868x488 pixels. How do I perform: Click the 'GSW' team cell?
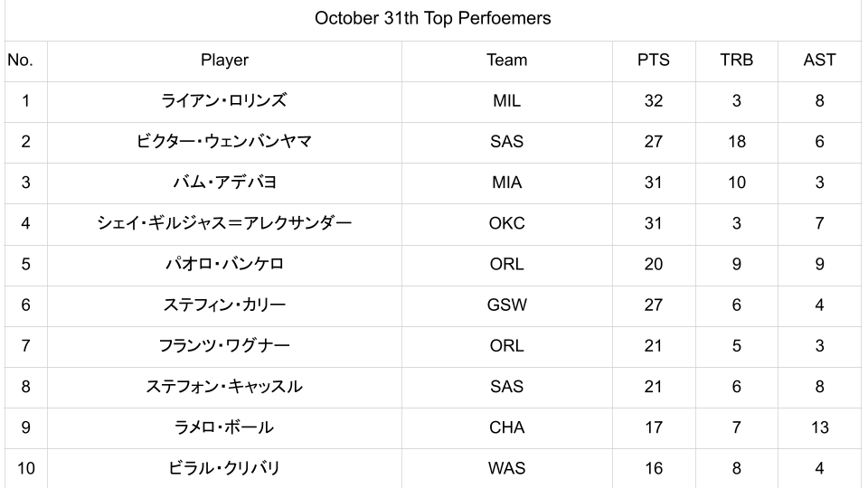[x=506, y=305]
